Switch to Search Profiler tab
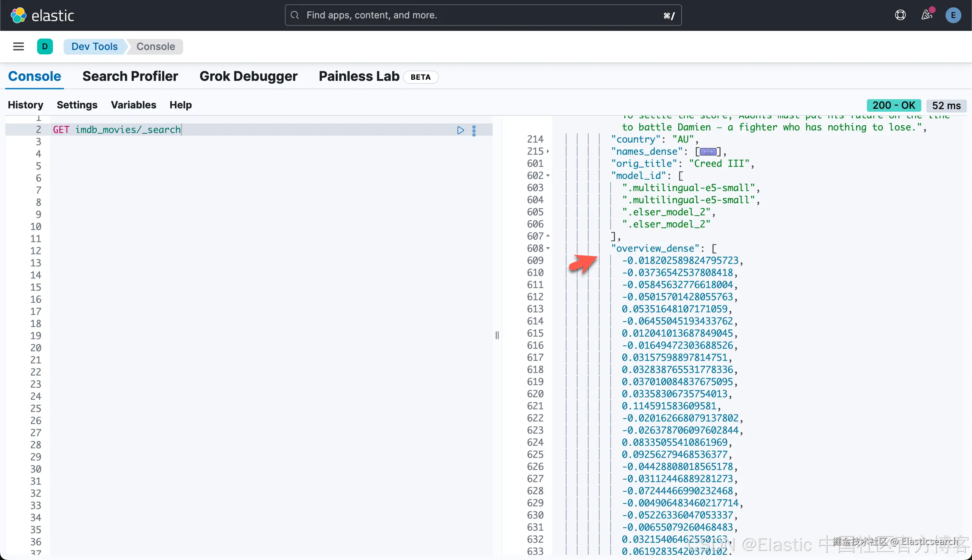972x560 pixels. (130, 76)
